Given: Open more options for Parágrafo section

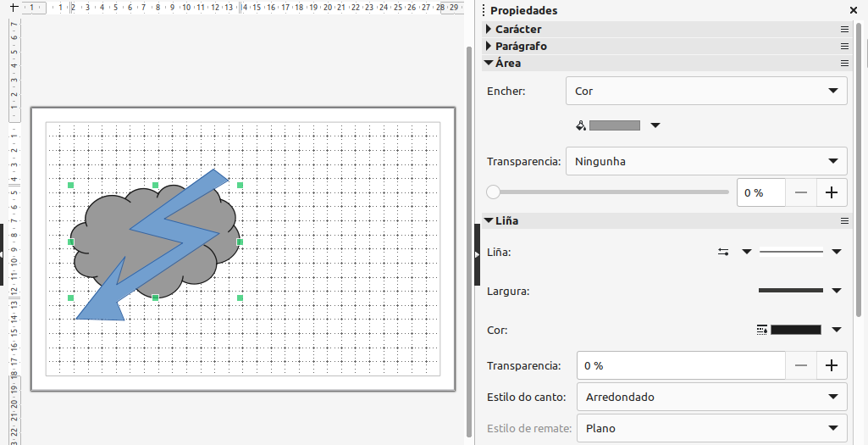Looking at the screenshot, I should tap(843, 46).
